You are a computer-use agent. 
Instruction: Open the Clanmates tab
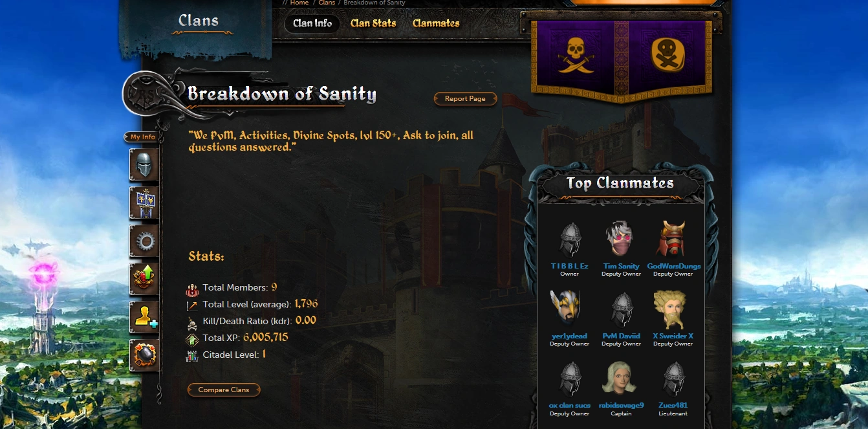point(436,23)
